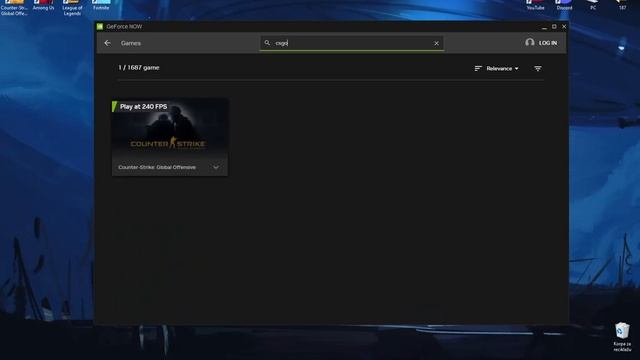
Task: Minimize the GeForce NOW window
Action: pos(544,27)
